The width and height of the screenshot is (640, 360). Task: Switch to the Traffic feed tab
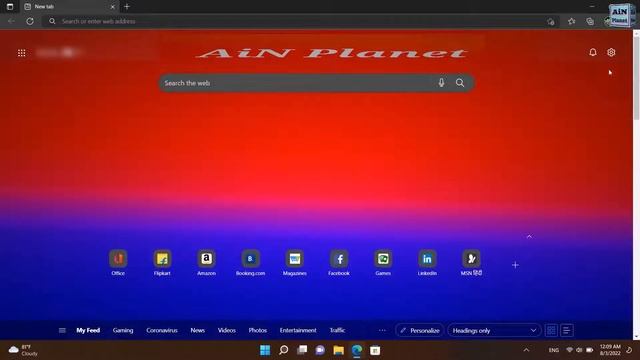(x=337, y=330)
